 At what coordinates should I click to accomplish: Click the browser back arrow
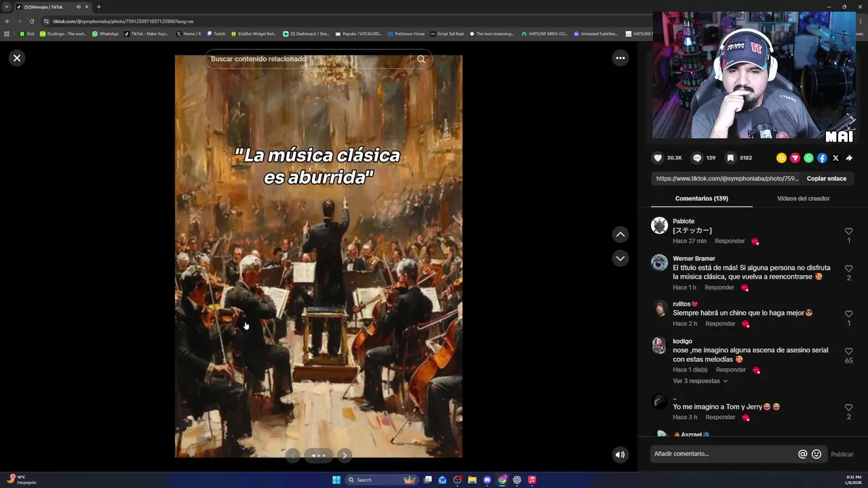tap(7, 21)
